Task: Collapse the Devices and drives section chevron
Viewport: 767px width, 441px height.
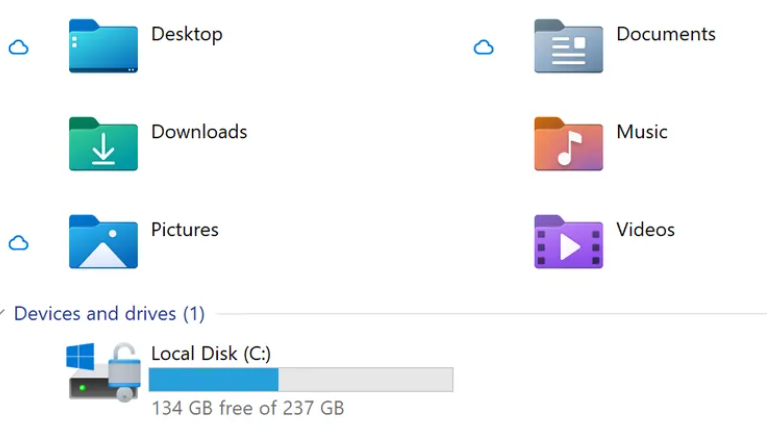Action: pyautogui.click(x=2, y=312)
